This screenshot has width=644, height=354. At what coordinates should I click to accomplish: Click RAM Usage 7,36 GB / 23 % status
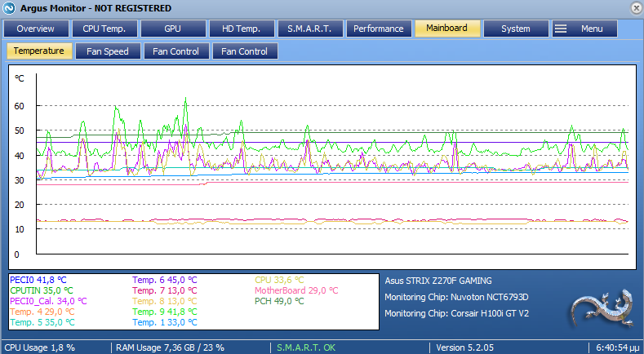click(170, 347)
